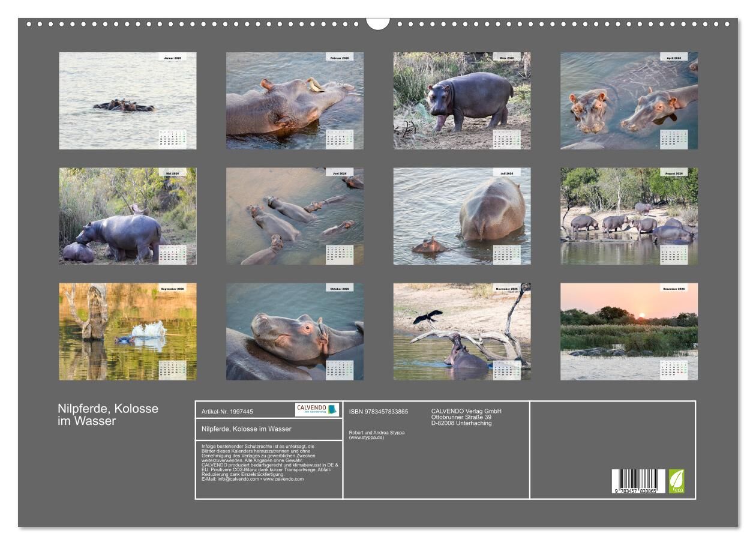
Task: Select the Oktober 2026 resting hippo image
Action: point(295,331)
